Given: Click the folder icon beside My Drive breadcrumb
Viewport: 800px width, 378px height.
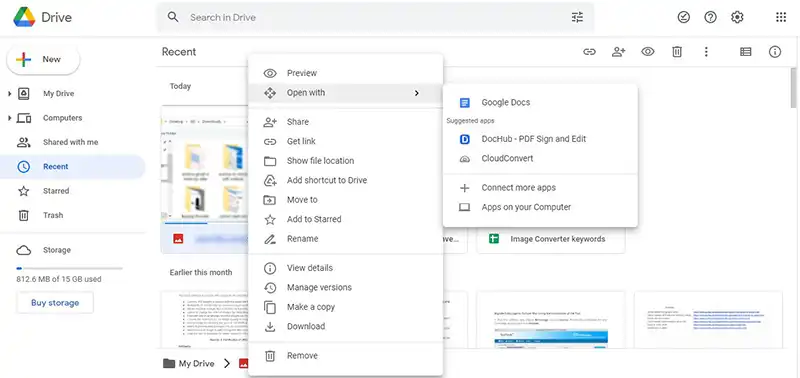Looking at the screenshot, I should point(169,363).
